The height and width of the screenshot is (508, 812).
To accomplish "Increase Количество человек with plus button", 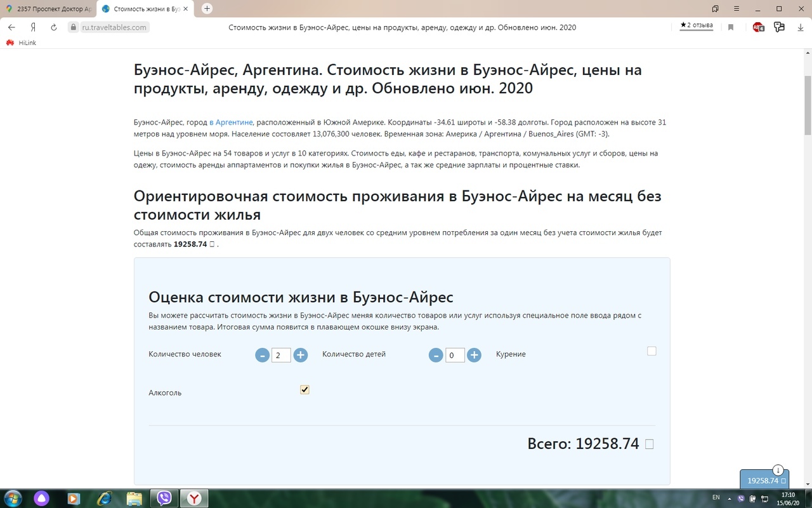I will pos(301,355).
